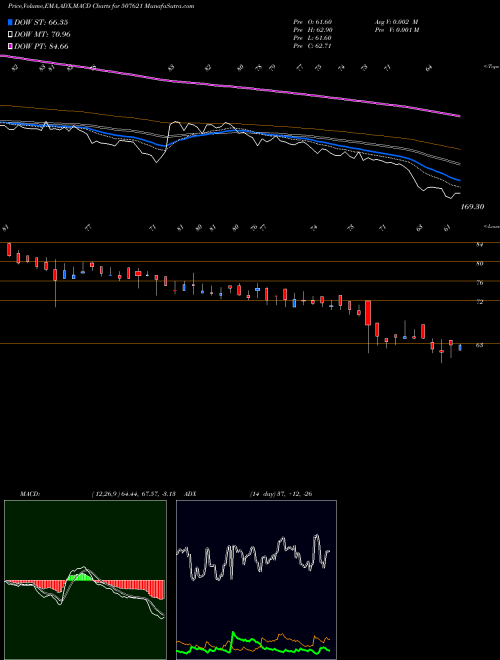
Task: Click the 'Pre C: 62.71' close value
Action: click(313, 46)
